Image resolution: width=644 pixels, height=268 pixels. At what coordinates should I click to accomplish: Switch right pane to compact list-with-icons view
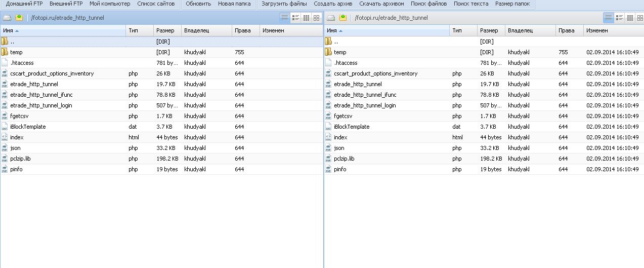[x=619, y=18]
